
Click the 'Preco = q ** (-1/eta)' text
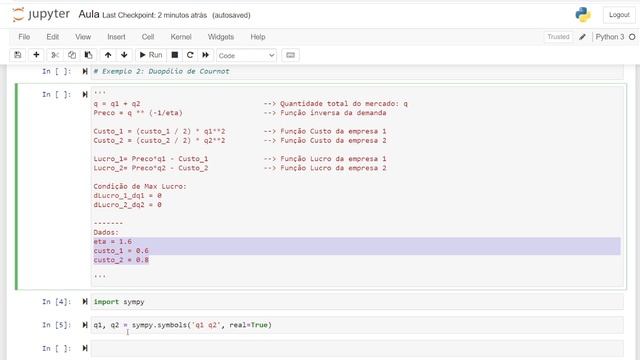tap(138, 113)
